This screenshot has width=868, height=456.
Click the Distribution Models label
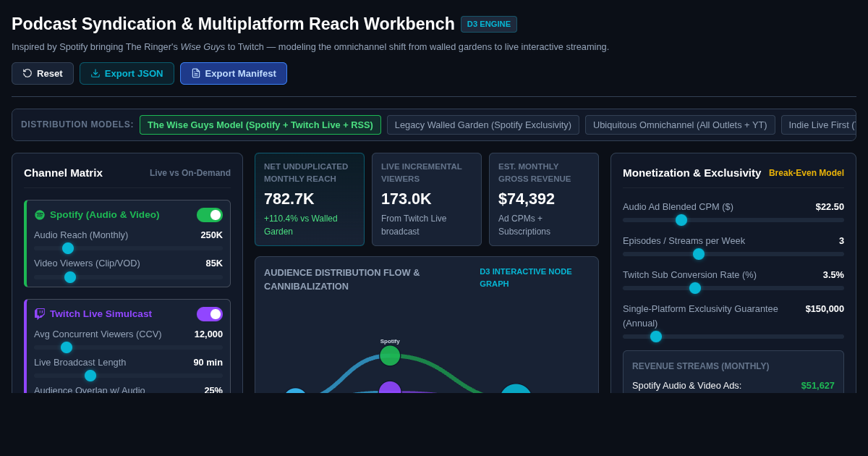click(77, 124)
